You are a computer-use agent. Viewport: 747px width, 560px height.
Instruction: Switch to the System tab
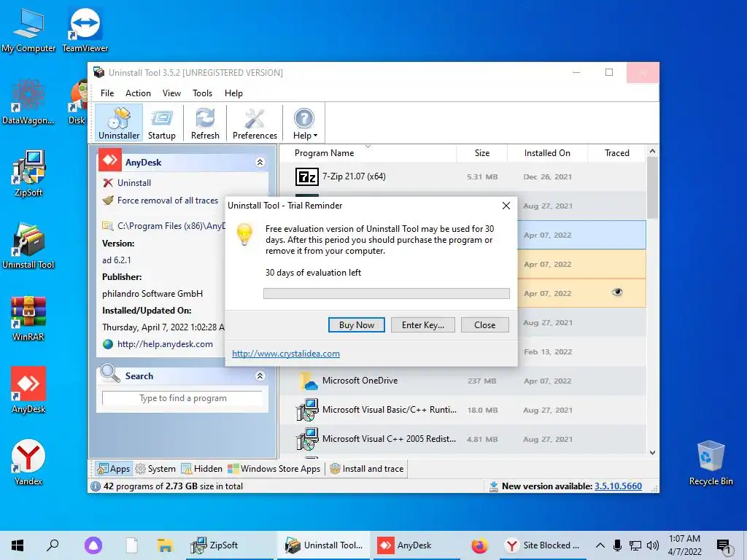pos(155,469)
